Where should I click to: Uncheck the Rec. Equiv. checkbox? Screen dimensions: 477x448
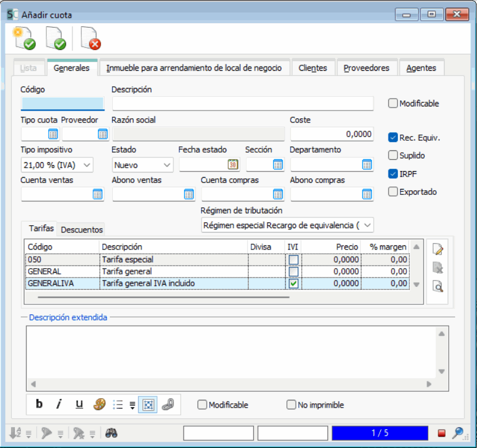point(393,138)
